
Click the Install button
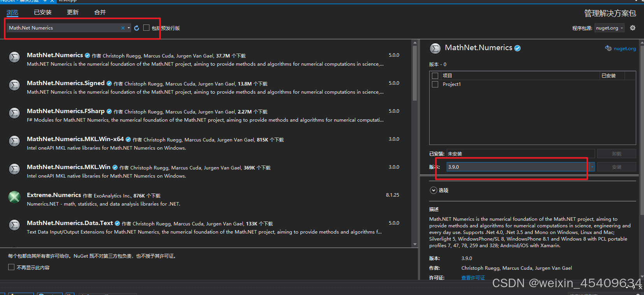tap(617, 167)
